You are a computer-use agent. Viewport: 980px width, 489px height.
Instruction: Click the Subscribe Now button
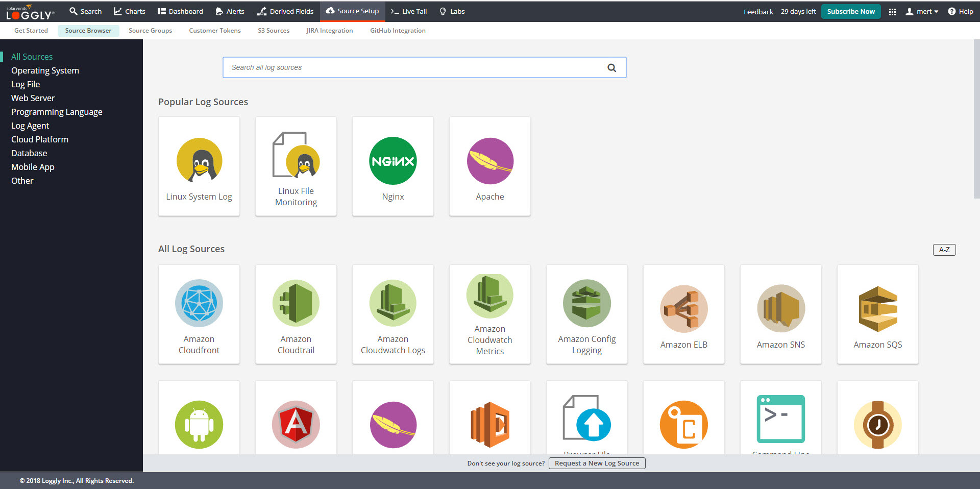coord(851,11)
